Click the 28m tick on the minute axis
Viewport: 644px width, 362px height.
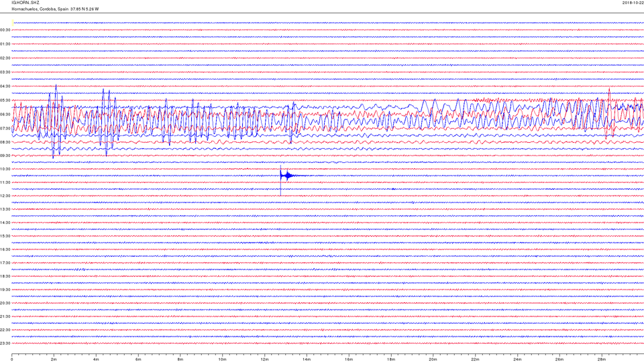pyautogui.click(x=601, y=359)
